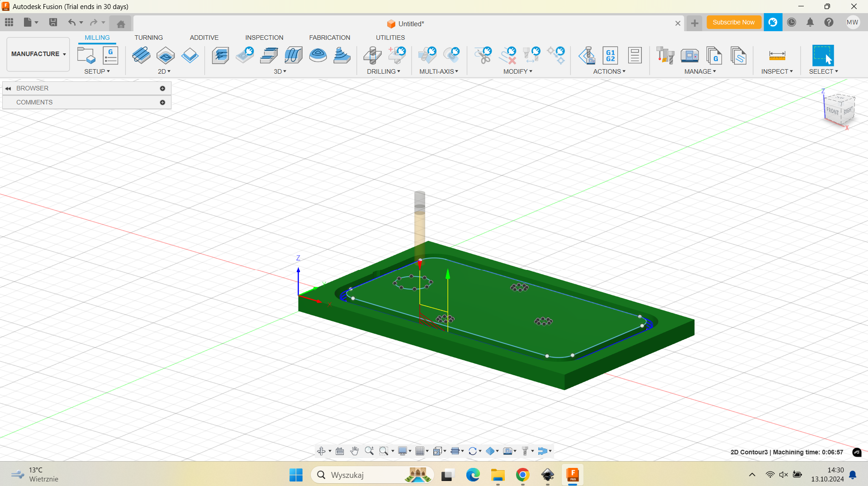The width and height of the screenshot is (868, 486).
Task: Switch to the FABRICATION tab
Action: 330,38
